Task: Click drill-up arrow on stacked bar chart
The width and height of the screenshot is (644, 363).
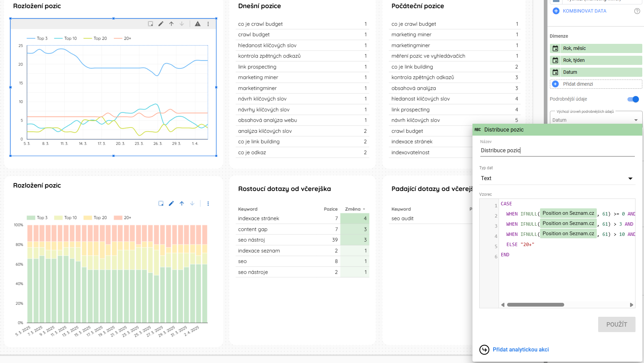Action: [182, 203]
